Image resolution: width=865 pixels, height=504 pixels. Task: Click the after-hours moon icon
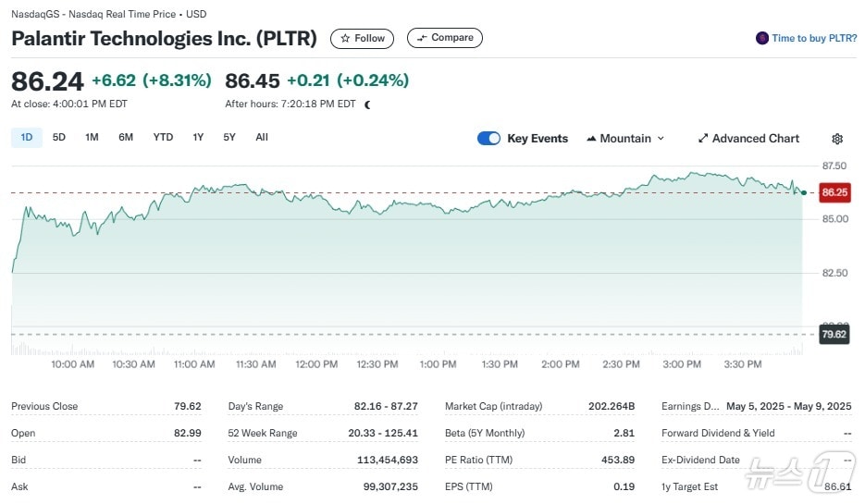pos(368,104)
